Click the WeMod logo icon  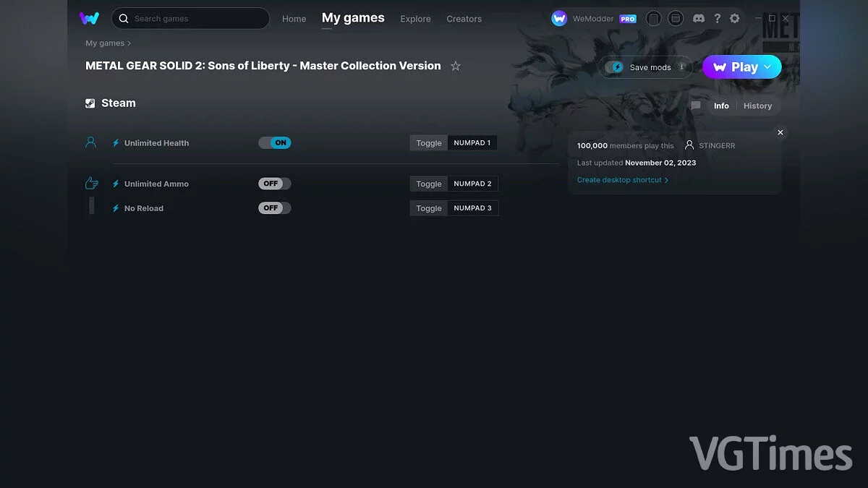pos(90,18)
